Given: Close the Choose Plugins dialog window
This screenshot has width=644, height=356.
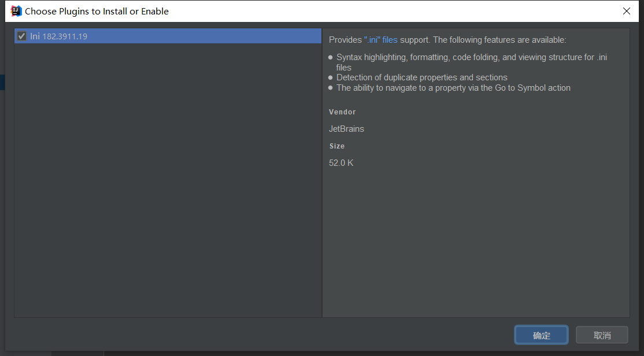Looking at the screenshot, I should click(x=627, y=11).
